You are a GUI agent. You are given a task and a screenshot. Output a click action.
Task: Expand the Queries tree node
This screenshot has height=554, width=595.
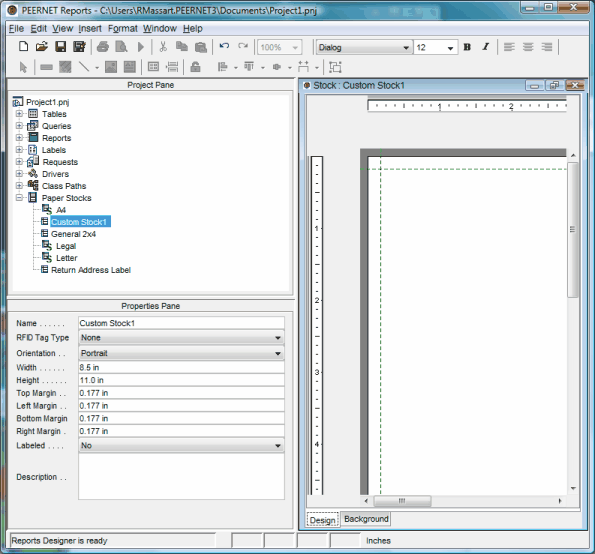pos(19,126)
